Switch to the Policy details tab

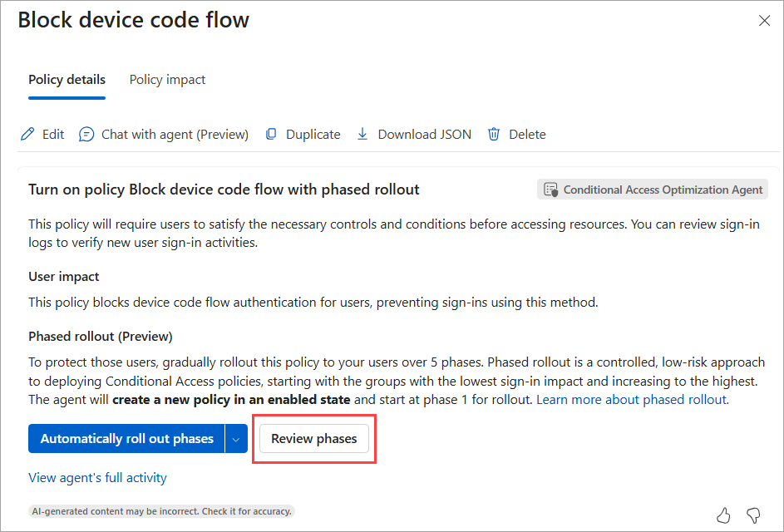pyautogui.click(x=67, y=80)
